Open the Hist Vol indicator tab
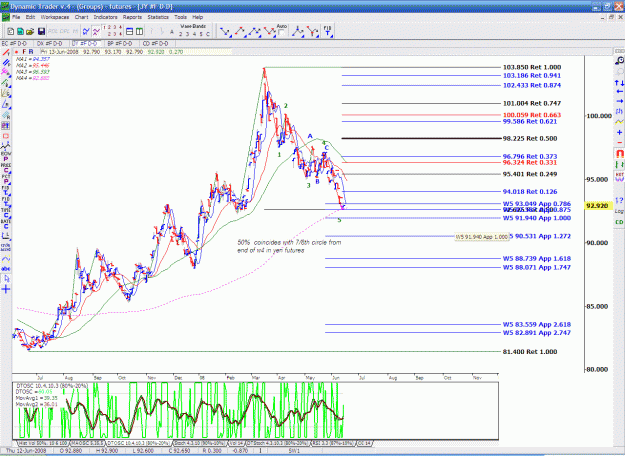625x456 pixels. (43, 443)
